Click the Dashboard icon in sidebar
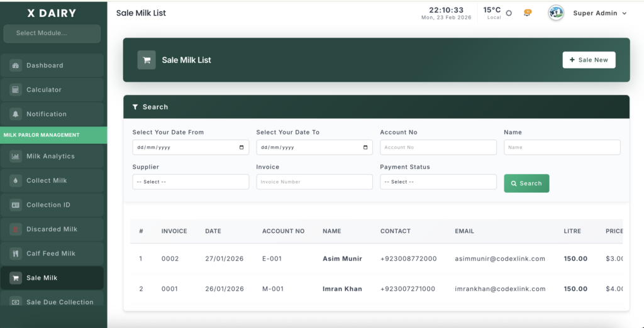The height and width of the screenshot is (328, 644). 16,65
